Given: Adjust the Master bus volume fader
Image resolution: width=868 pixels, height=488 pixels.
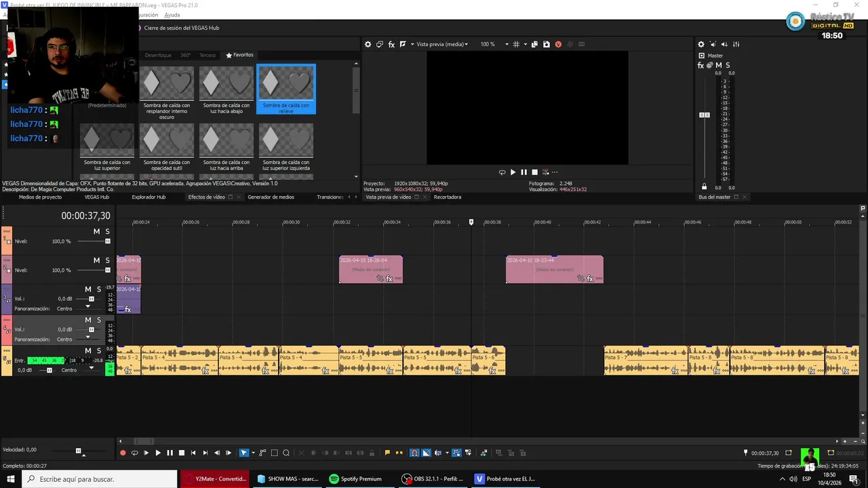Looking at the screenshot, I should [705, 115].
